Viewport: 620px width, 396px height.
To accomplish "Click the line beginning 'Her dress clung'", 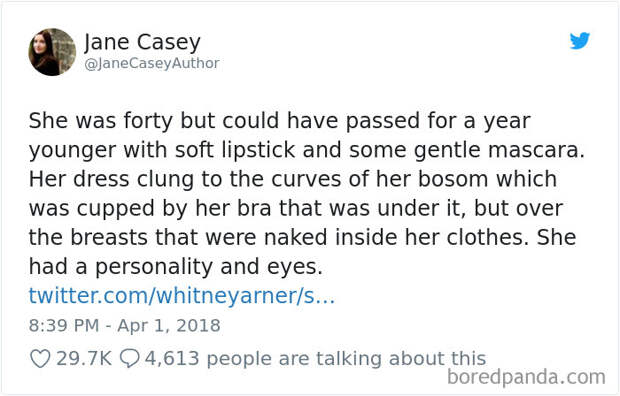I will [293, 180].
